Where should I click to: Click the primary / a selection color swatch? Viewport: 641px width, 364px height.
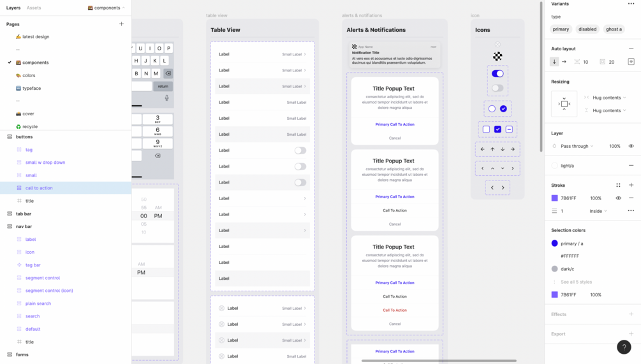(554, 243)
